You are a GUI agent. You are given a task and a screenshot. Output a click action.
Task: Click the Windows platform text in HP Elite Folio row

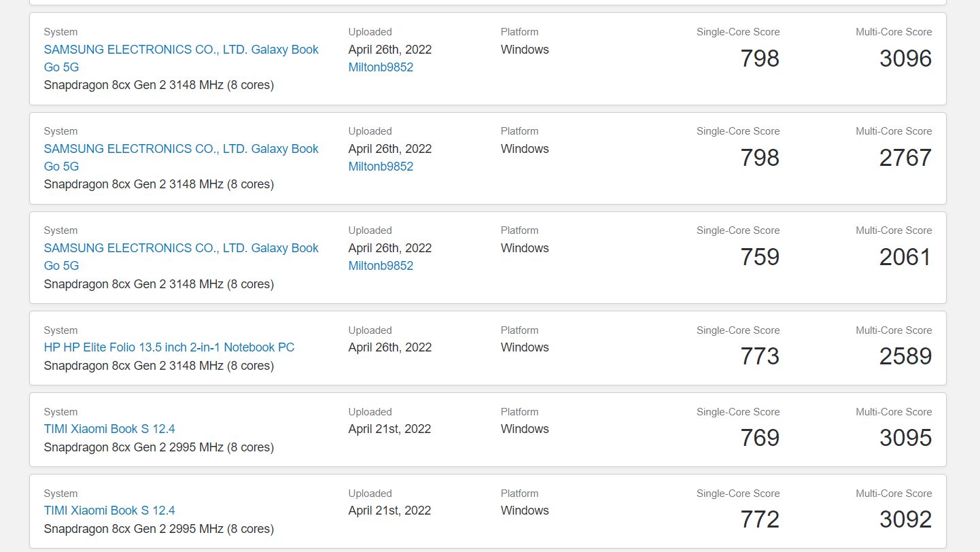(x=525, y=347)
